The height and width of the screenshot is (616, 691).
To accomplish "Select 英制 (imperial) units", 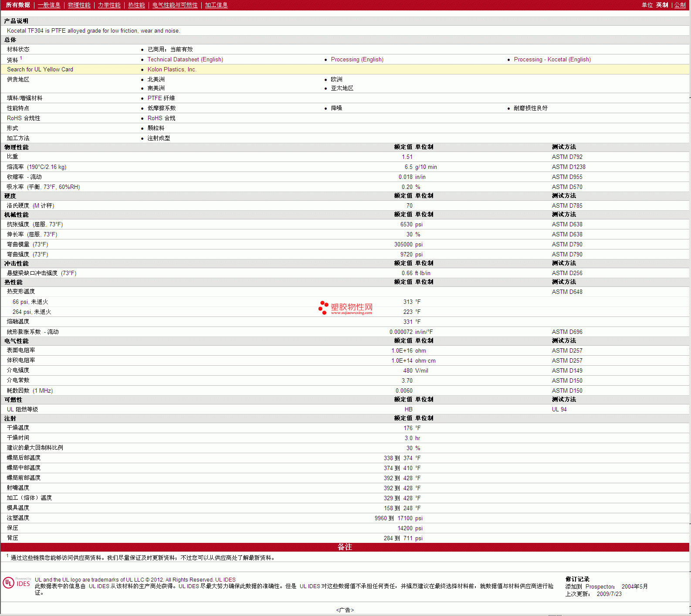I will point(662,5).
